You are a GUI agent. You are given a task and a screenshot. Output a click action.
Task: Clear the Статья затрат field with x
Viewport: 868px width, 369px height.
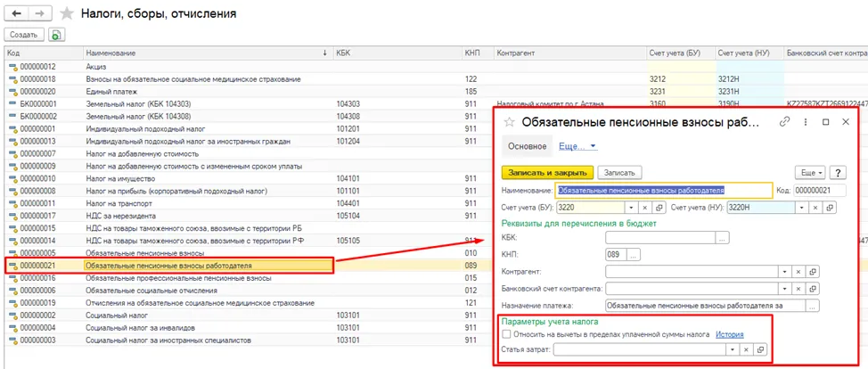(x=746, y=349)
